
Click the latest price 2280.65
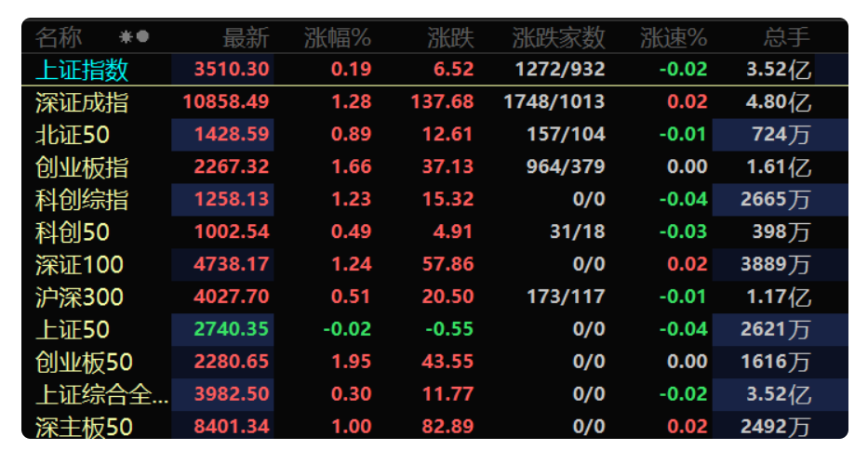232,362
